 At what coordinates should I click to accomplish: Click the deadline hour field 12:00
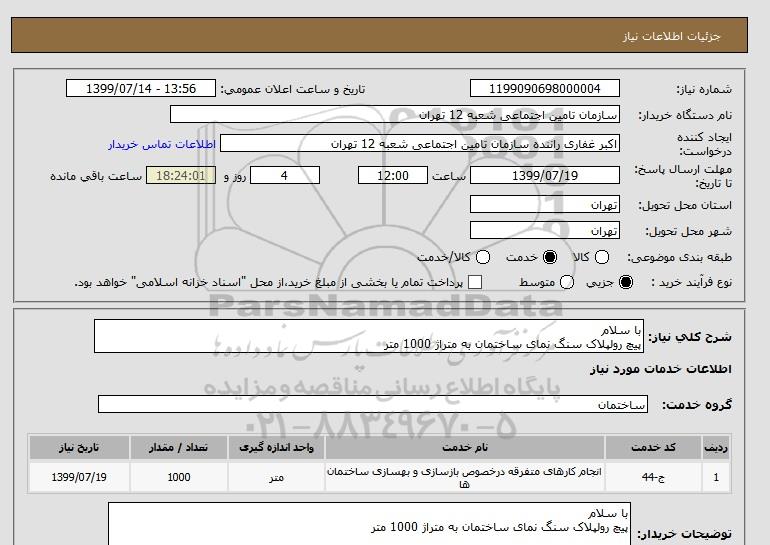click(393, 175)
